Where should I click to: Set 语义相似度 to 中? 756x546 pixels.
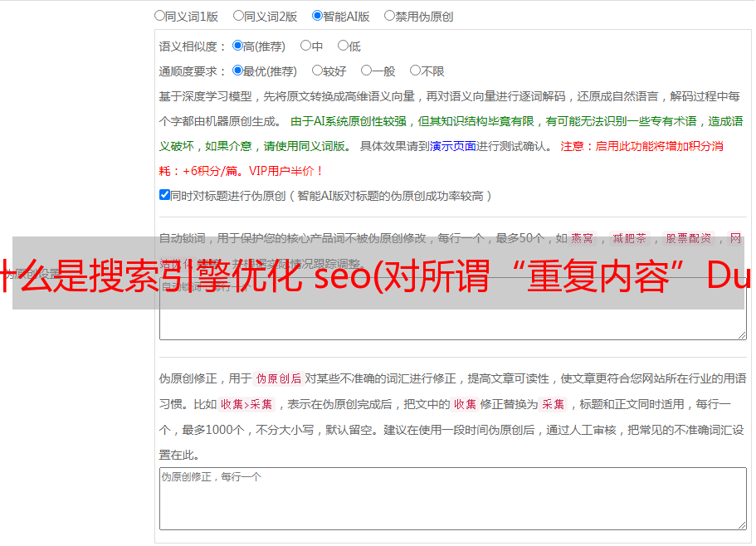click(x=305, y=46)
